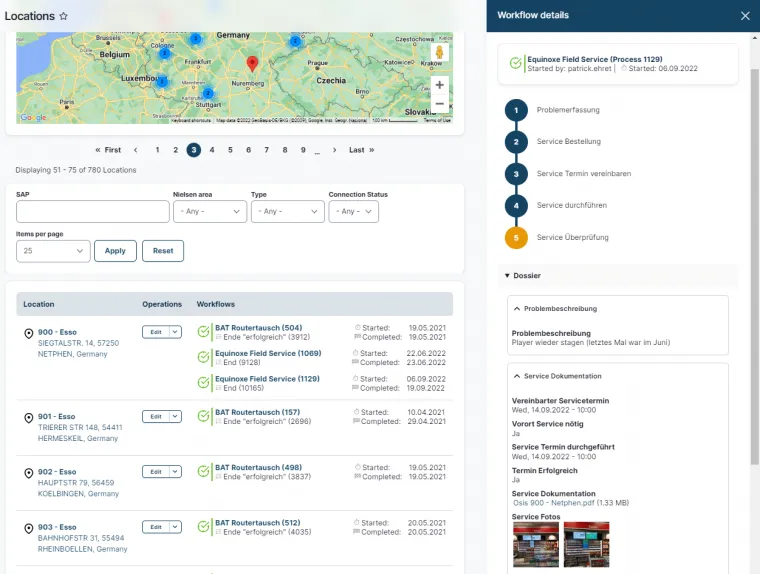
Task: Jump to the Last page
Action: 362,150
